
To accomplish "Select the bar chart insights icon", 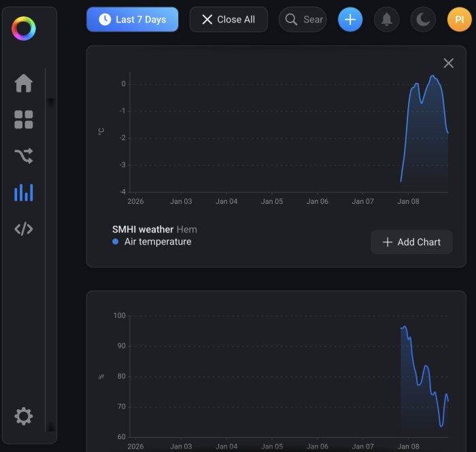I will click(x=23, y=192).
